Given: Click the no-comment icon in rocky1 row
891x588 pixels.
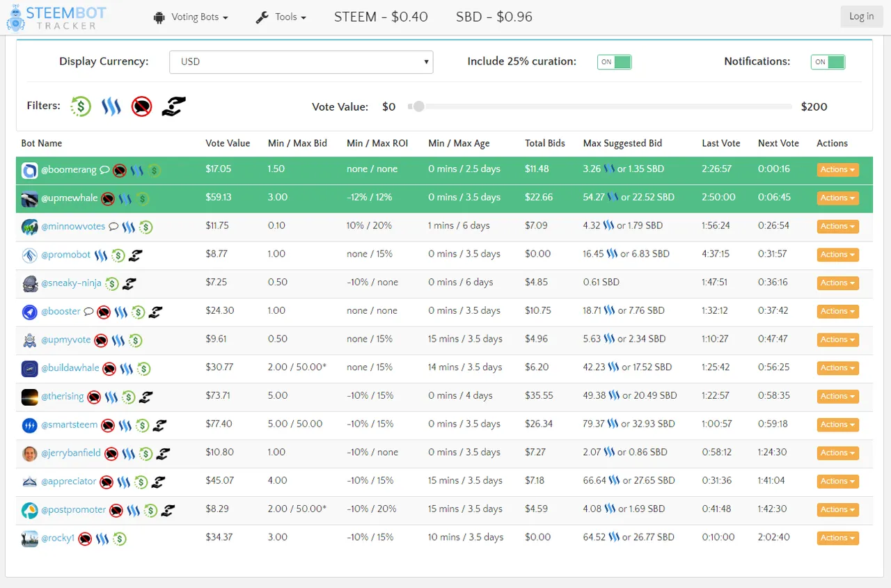Looking at the screenshot, I should (x=85, y=539).
